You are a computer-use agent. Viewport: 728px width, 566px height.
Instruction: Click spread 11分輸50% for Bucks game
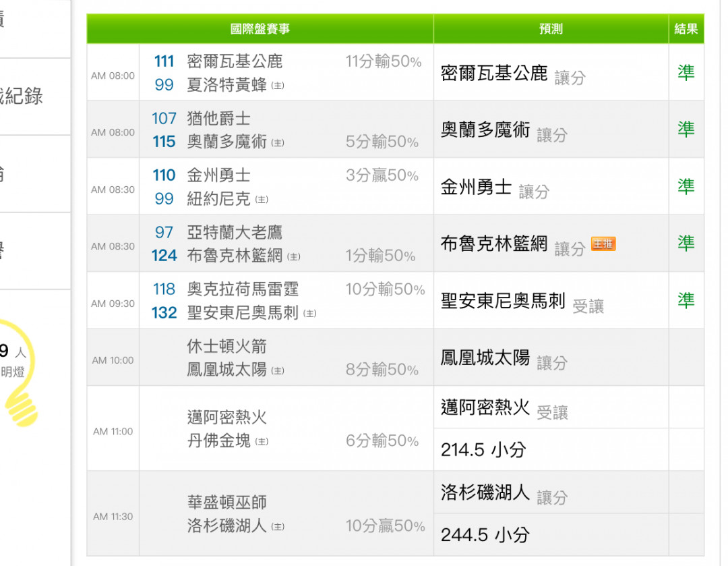384,61
